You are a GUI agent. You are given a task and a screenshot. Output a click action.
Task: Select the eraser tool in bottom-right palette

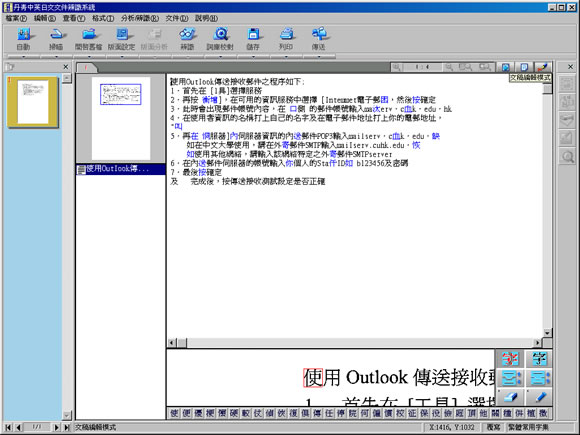coord(510,398)
